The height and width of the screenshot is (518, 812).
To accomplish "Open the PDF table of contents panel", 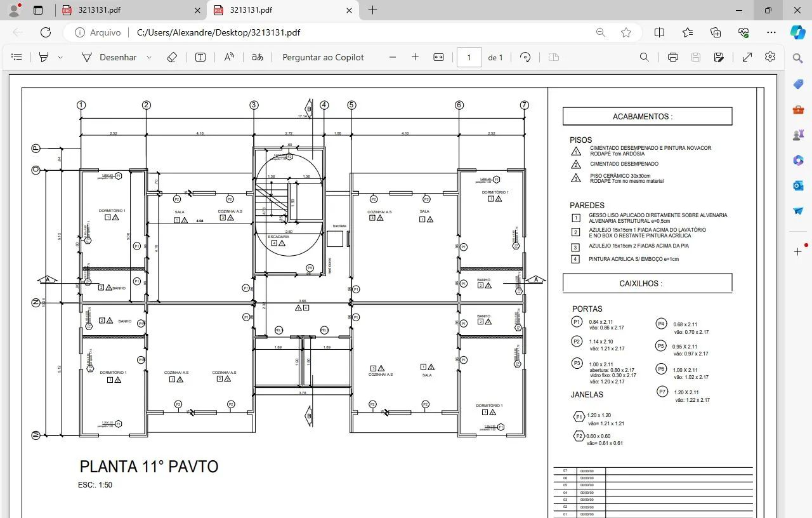I will pos(16,56).
